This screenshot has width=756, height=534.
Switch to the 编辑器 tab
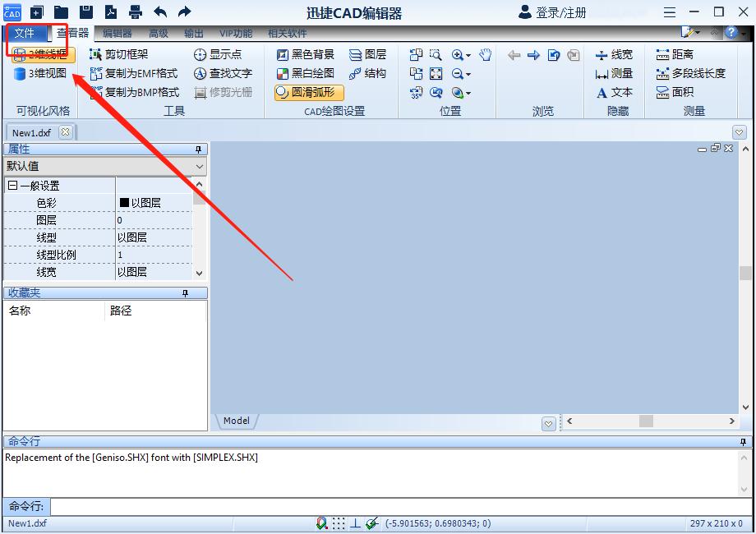click(118, 33)
